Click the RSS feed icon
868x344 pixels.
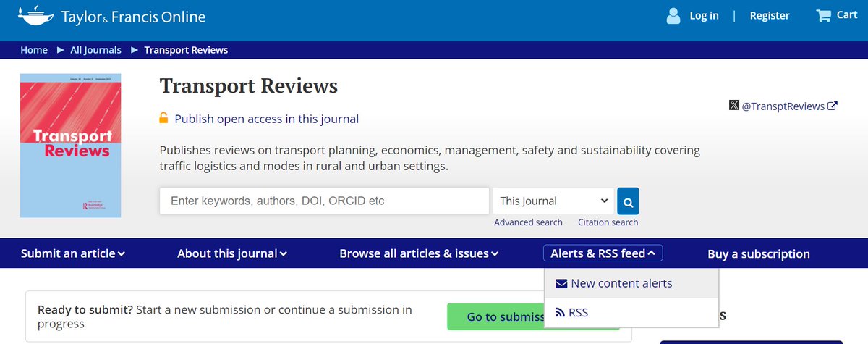[x=560, y=313]
